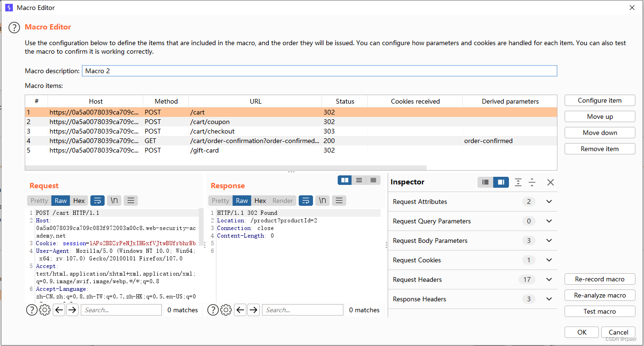Open Request search help icon
Viewport: 644px width, 346px height.
(31, 310)
